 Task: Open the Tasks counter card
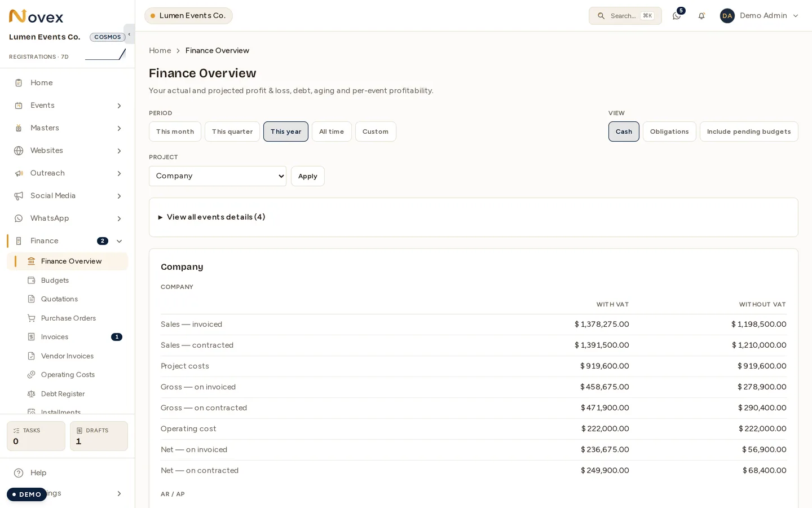tap(36, 436)
